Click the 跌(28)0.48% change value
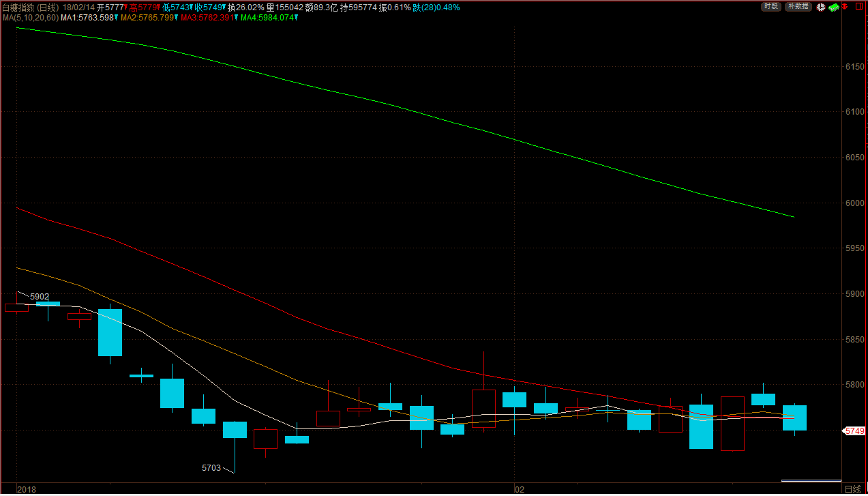 (x=436, y=8)
